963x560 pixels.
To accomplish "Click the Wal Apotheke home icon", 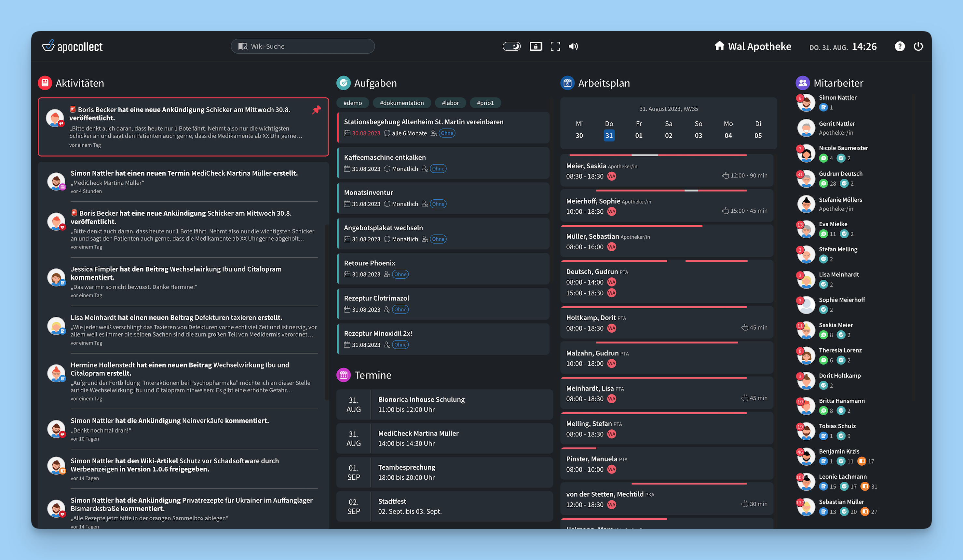I will (x=719, y=46).
